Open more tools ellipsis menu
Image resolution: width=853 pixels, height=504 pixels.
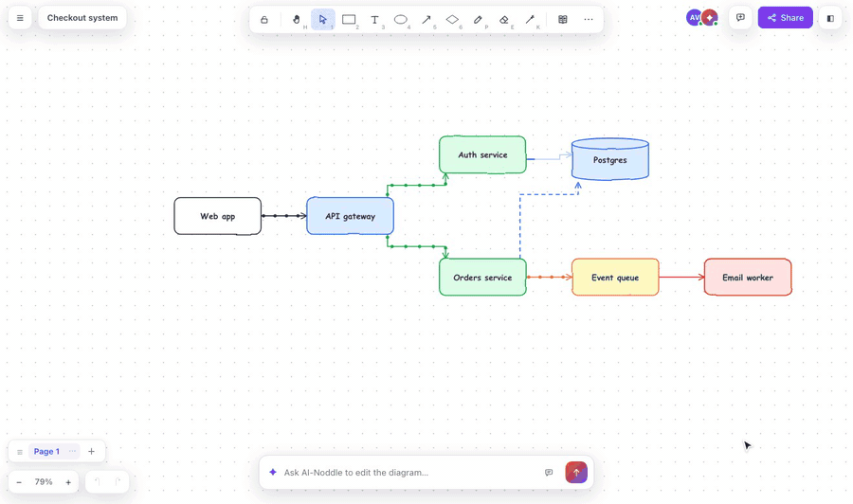(x=589, y=20)
